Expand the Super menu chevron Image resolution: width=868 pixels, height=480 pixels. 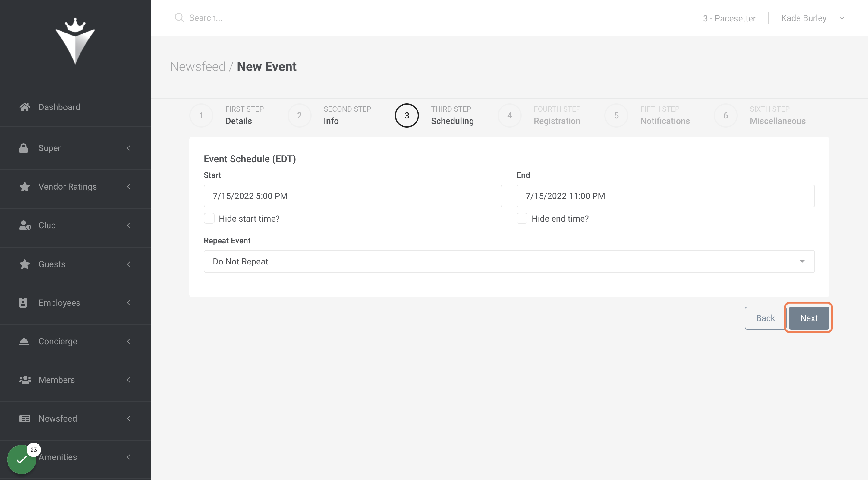[x=128, y=148]
